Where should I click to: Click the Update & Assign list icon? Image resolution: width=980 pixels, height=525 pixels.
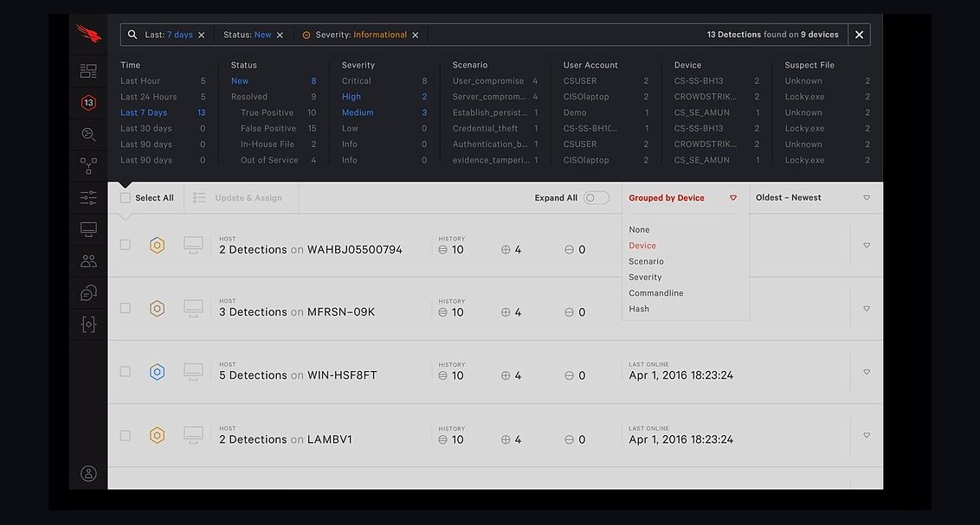coord(199,198)
